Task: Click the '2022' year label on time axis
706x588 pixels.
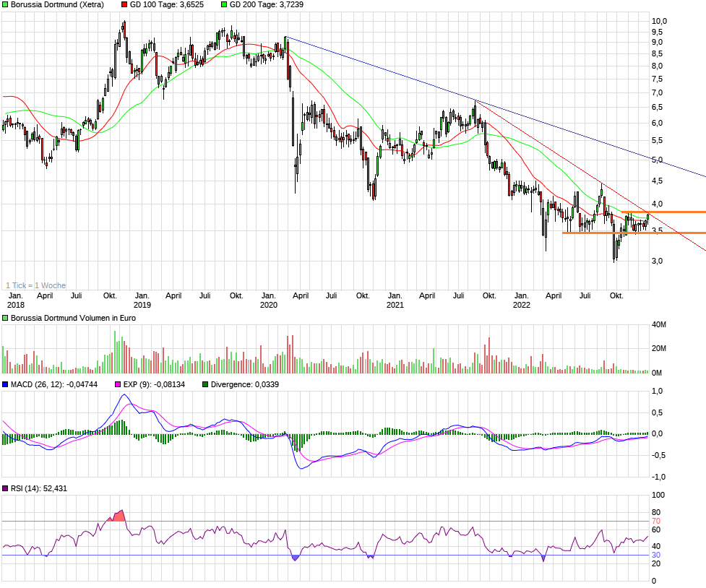Action: pos(522,305)
